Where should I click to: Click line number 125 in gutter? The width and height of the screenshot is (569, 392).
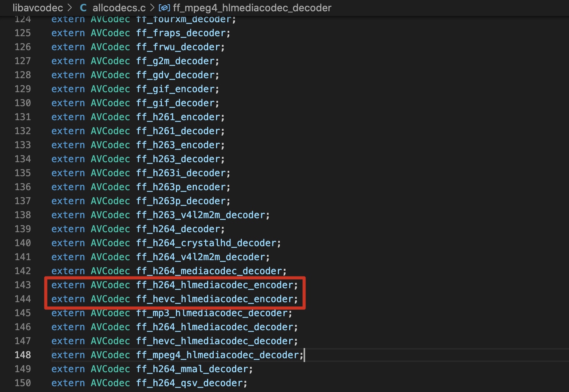click(x=23, y=33)
